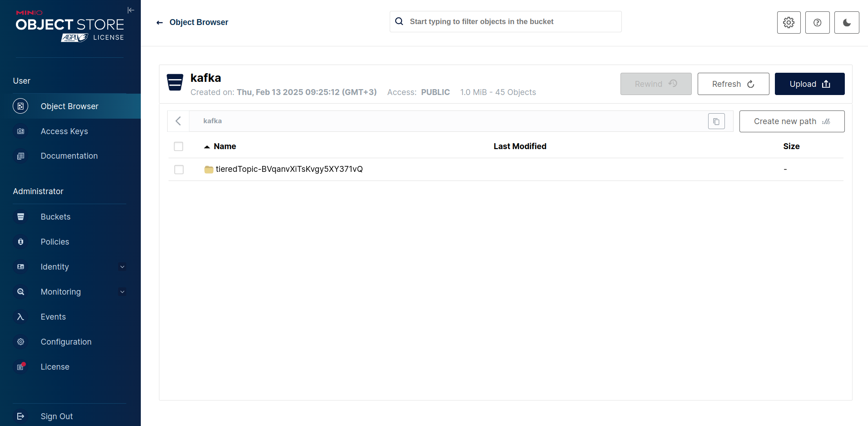
Task: Click the Monitoring sidebar icon
Action: pyautogui.click(x=20, y=292)
